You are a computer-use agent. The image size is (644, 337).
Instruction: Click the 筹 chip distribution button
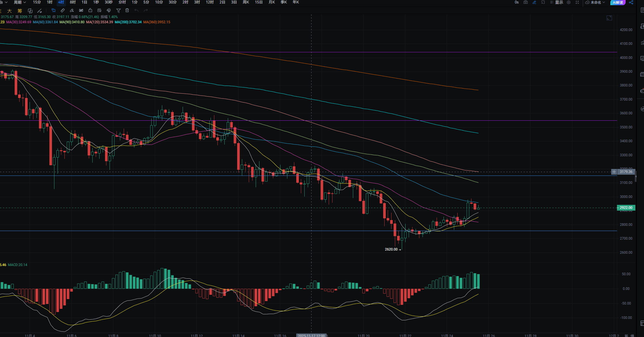[x=20, y=11]
